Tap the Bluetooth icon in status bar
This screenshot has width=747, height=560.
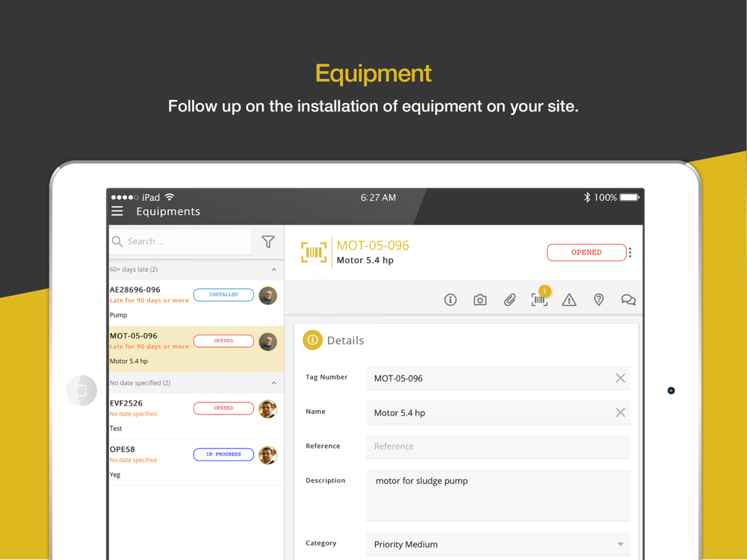587,197
